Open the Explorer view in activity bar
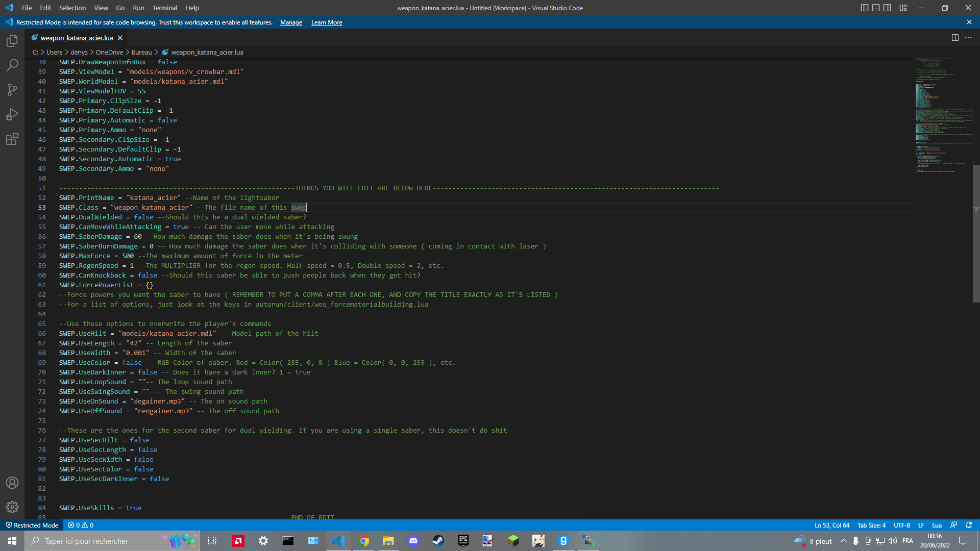The height and width of the screenshot is (551, 980). pos(12,41)
